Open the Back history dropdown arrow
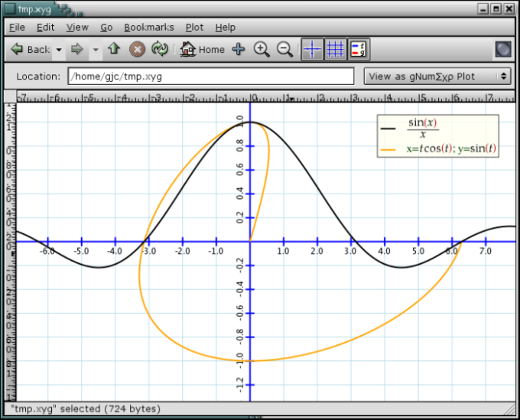Viewport: 520px width, 420px height. 59,50
